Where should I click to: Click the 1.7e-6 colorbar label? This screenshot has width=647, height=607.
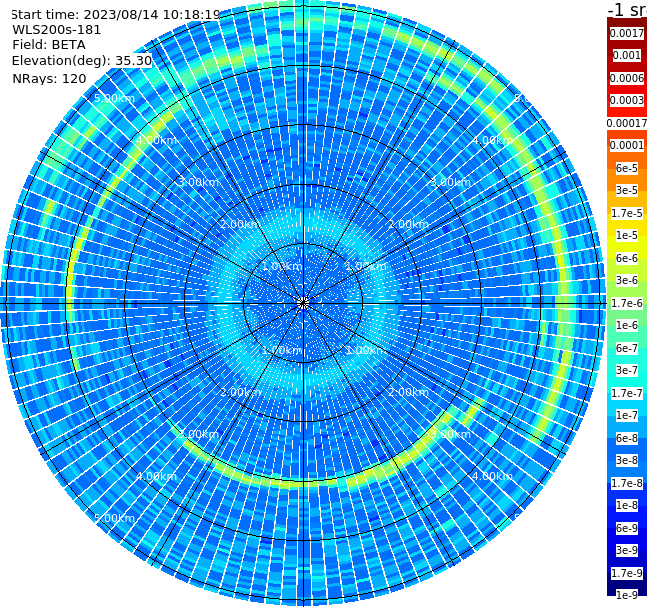click(x=627, y=303)
